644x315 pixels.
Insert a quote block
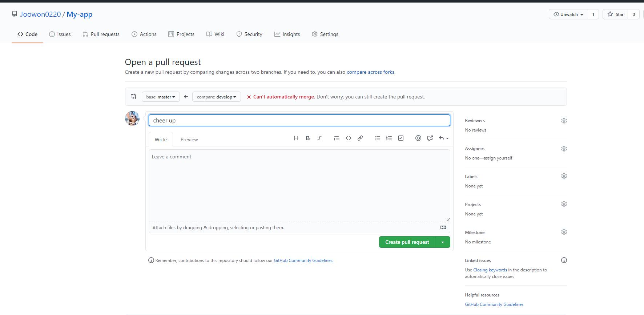point(337,138)
